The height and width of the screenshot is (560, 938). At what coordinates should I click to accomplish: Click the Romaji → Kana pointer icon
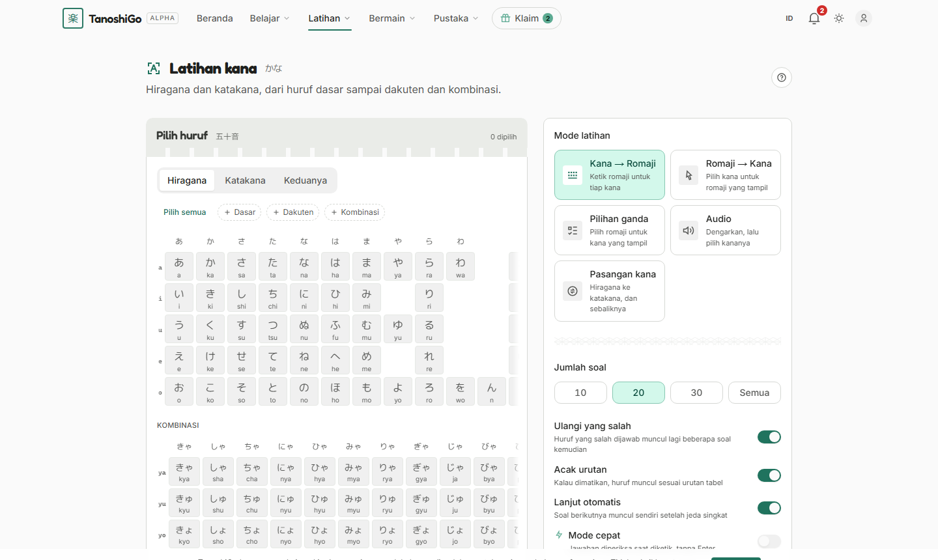[689, 175]
